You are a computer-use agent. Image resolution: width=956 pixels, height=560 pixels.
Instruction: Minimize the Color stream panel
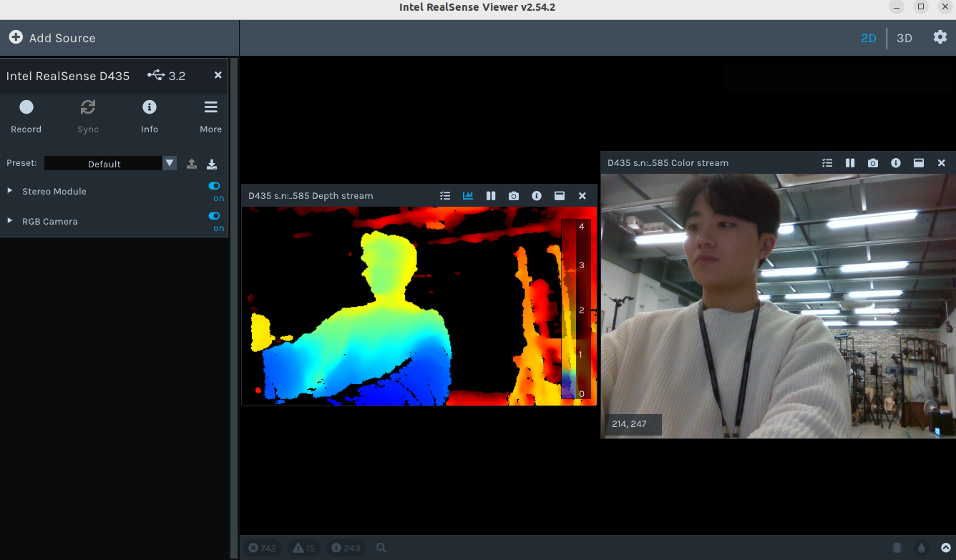[919, 162]
